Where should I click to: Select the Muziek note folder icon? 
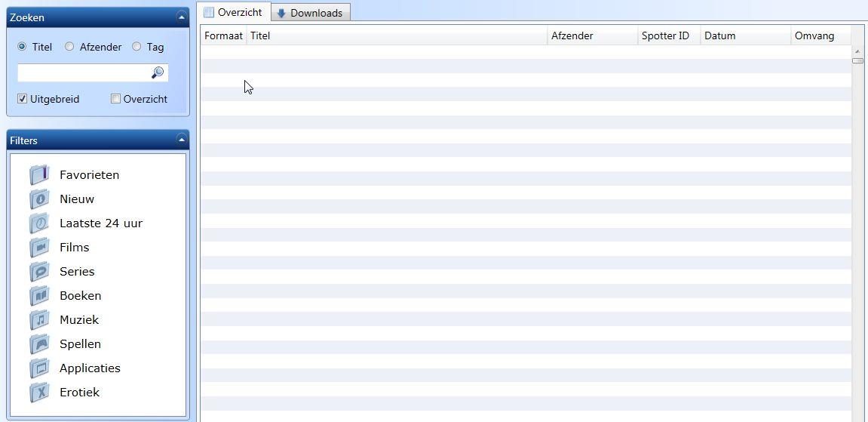pyautogui.click(x=39, y=319)
